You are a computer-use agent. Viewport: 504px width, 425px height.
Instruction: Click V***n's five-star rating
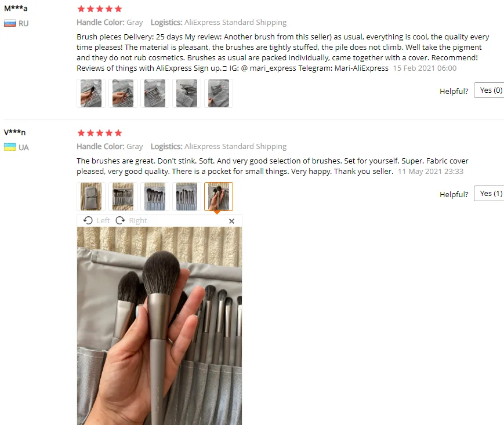[100, 133]
